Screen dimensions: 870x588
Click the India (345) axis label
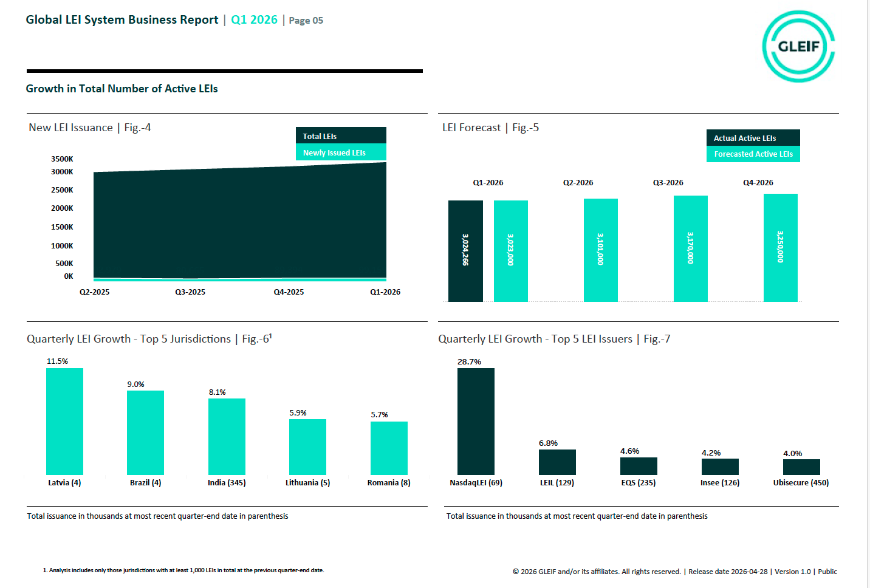(x=227, y=483)
